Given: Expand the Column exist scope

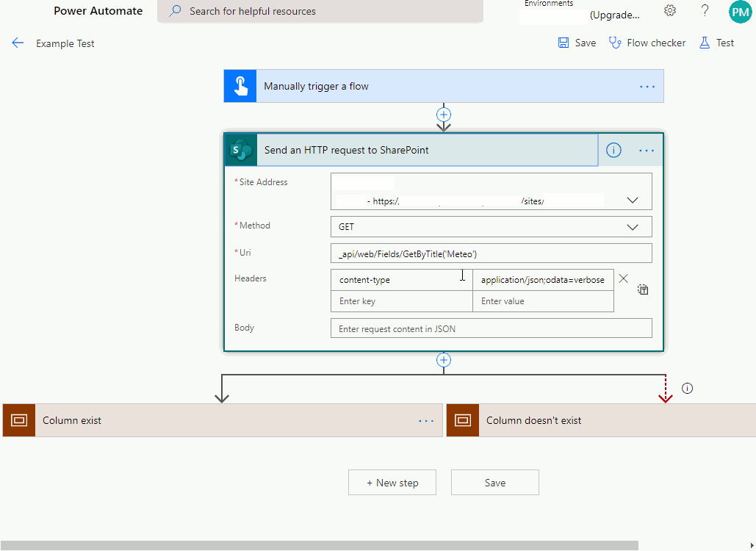Looking at the screenshot, I should tap(223, 420).
